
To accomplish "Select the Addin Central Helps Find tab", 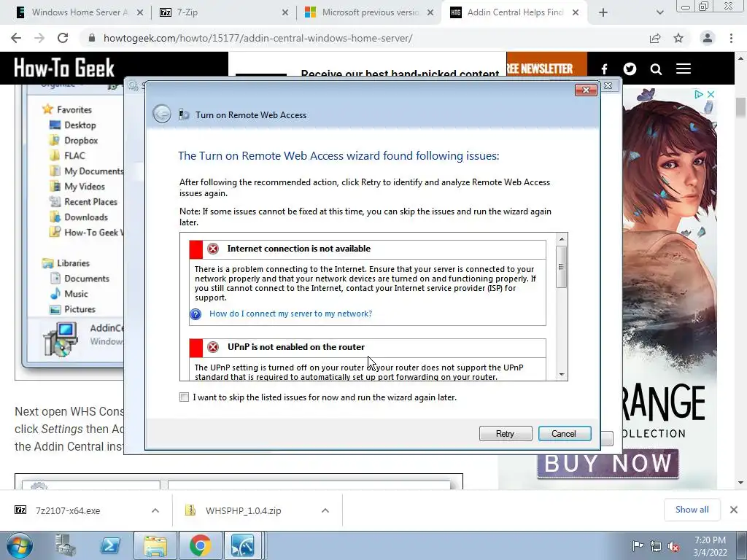I will [515, 12].
